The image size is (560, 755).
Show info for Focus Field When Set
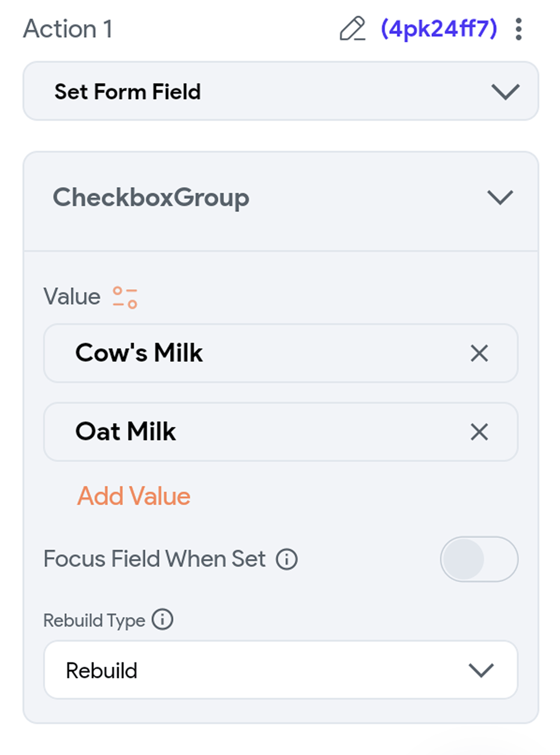(286, 559)
